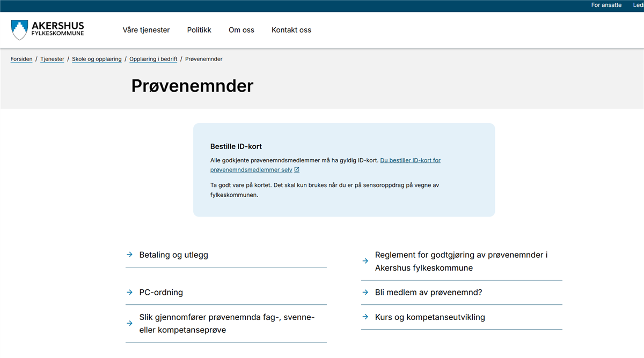644x358 pixels.
Task: Open 'Tjenester' breadcrumb link
Action: point(52,59)
